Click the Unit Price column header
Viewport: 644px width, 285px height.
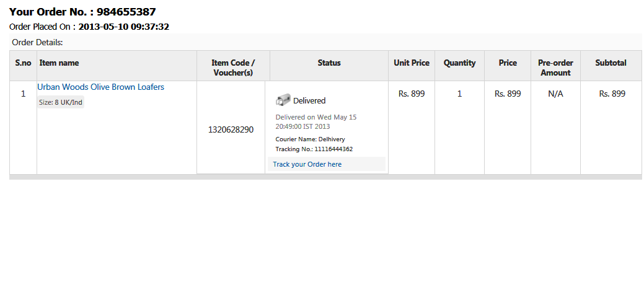(x=412, y=63)
